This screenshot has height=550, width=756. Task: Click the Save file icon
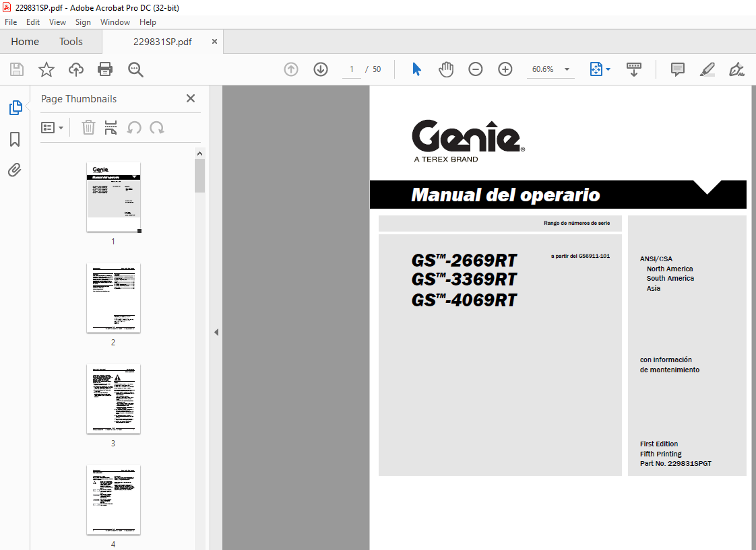coord(17,69)
